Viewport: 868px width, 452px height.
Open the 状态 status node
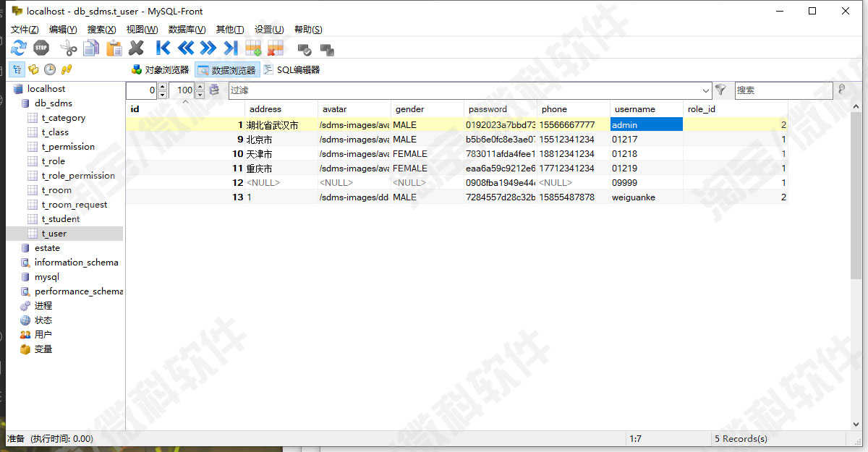43,320
